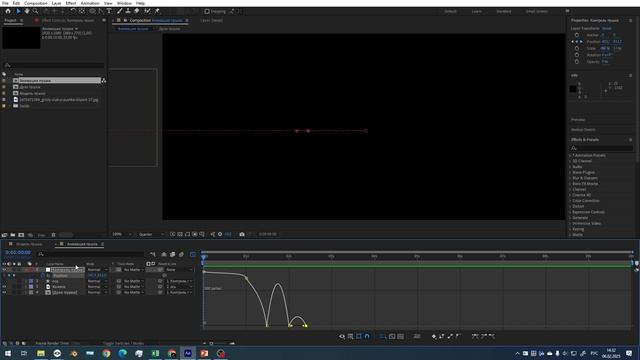The width and height of the screenshot is (640, 360).
Task: Create a new composition from Project panel icon
Action: (x=21, y=235)
